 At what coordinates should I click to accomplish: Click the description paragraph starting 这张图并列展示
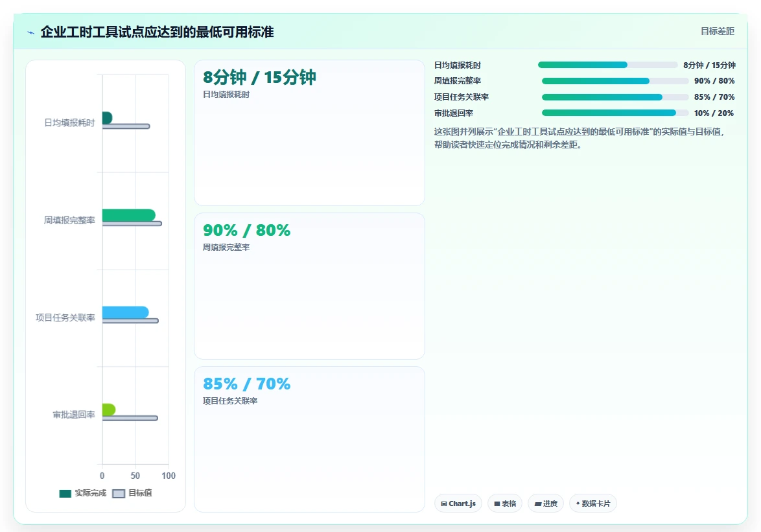point(580,138)
